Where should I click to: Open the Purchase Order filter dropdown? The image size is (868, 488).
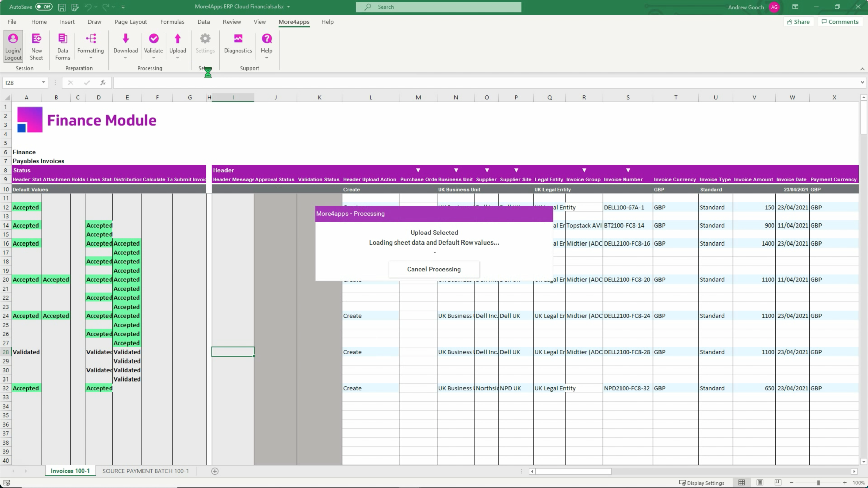418,170
